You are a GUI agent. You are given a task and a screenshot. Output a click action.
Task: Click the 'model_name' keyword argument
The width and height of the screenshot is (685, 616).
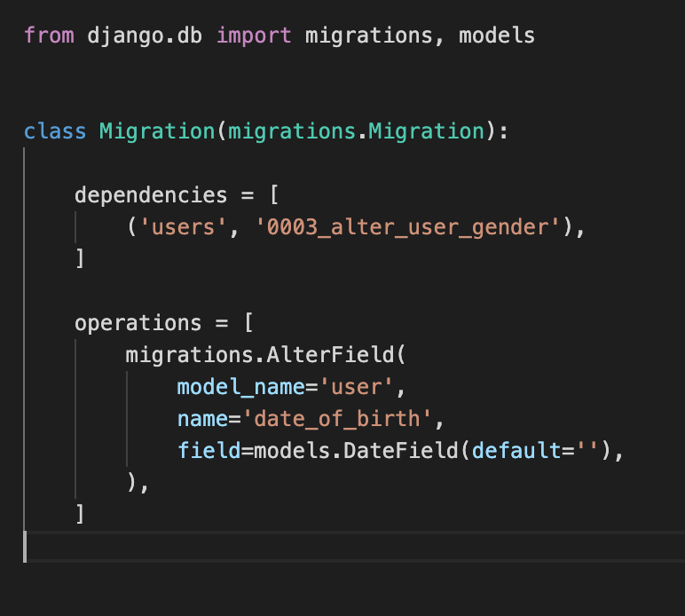click(x=240, y=387)
